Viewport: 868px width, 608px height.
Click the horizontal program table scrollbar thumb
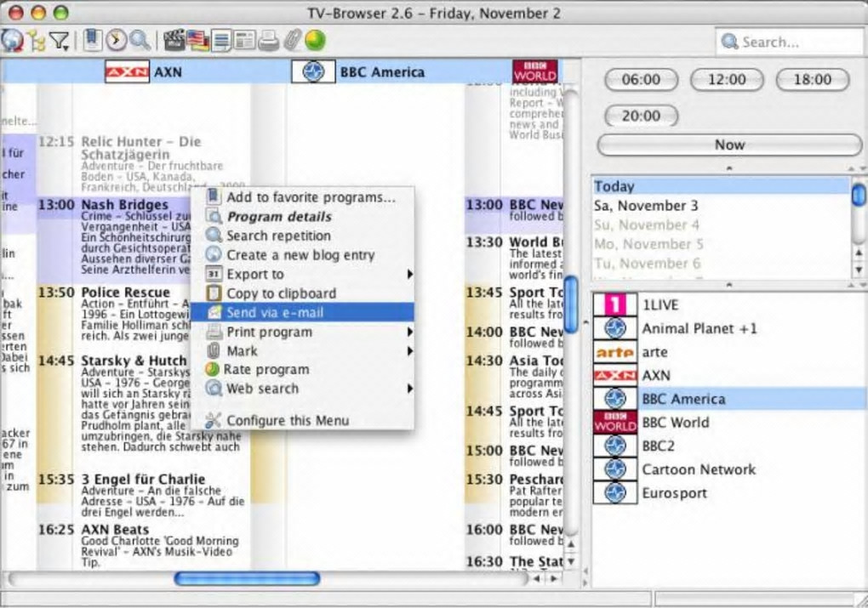pyautogui.click(x=247, y=579)
